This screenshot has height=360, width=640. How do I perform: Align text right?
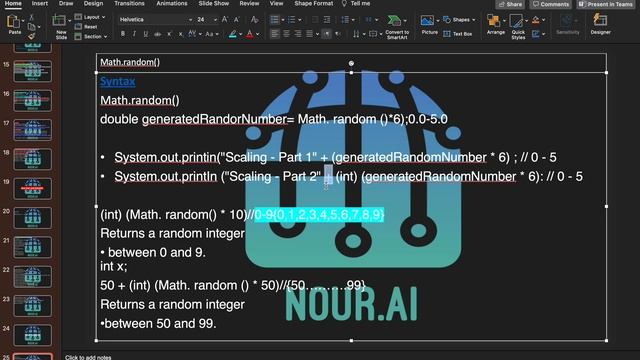click(x=298, y=34)
